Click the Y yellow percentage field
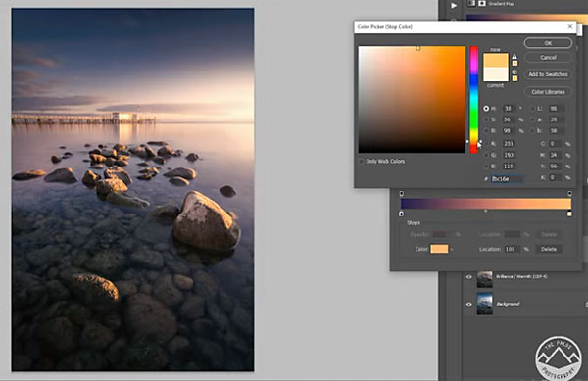588x381 pixels. point(555,166)
